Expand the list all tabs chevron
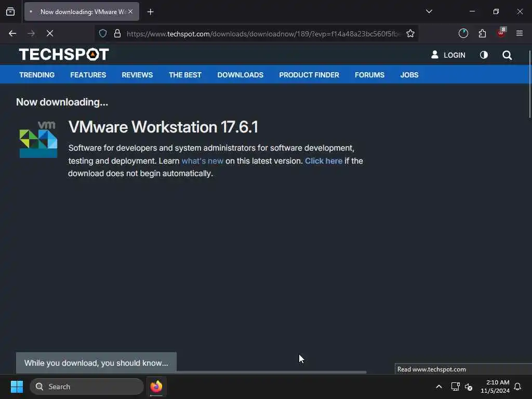The width and height of the screenshot is (532, 399). pyautogui.click(x=429, y=11)
